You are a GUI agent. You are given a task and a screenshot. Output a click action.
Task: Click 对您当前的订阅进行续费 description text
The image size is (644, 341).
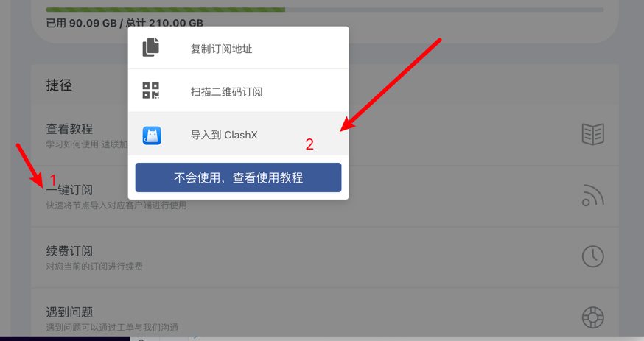[x=94, y=267]
